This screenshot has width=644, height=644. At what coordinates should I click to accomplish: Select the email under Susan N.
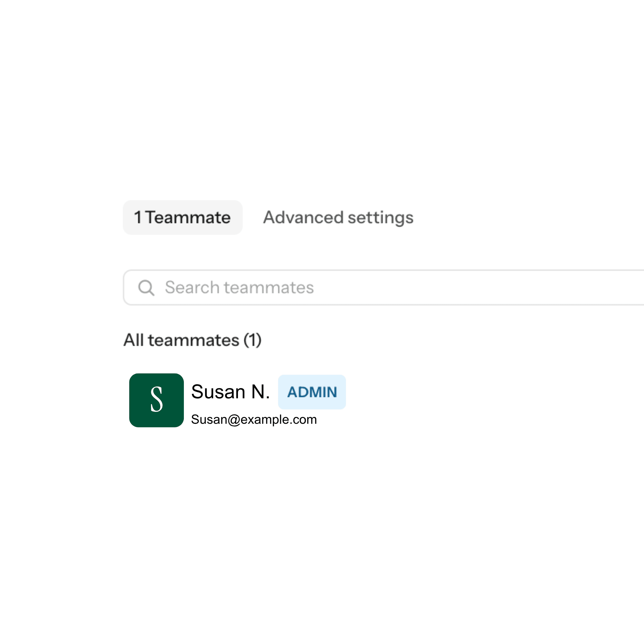click(x=254, y=419)
